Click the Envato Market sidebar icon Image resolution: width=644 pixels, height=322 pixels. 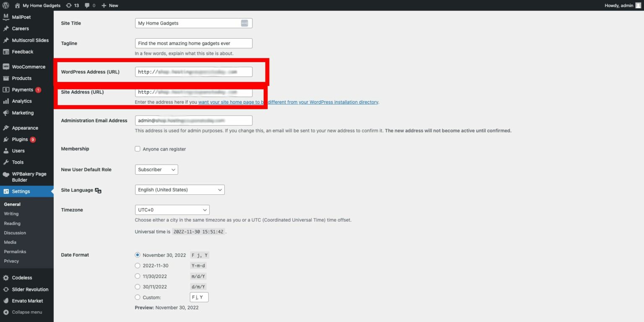coord(6,301)
